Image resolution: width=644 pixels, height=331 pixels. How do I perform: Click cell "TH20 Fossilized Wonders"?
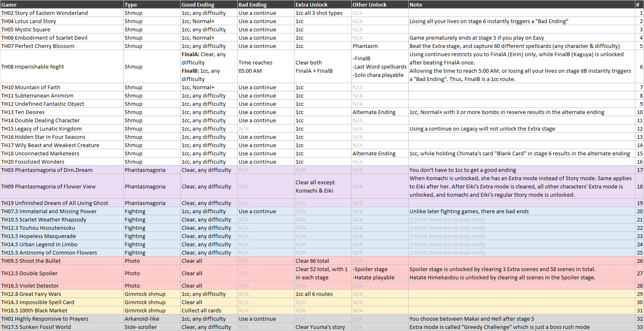click(62, 162)
